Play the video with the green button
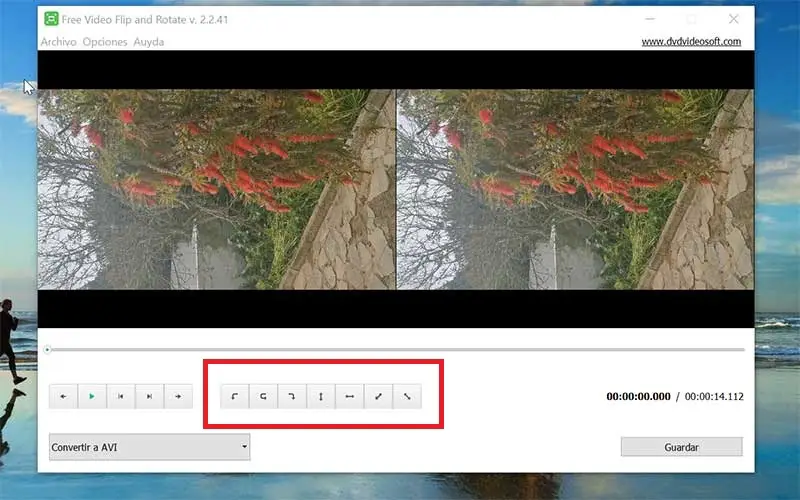Viewport: 800px width, 500px height. [92, 396]
